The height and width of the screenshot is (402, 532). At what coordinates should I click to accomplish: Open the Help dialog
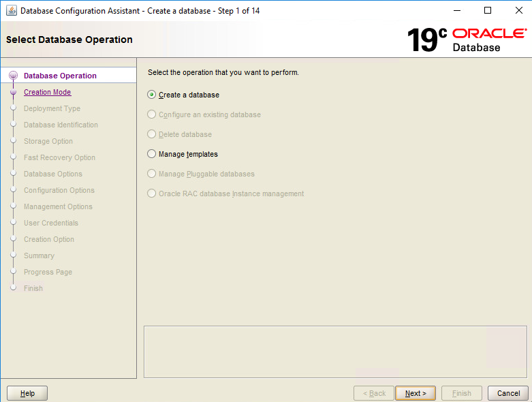[27, 393]
